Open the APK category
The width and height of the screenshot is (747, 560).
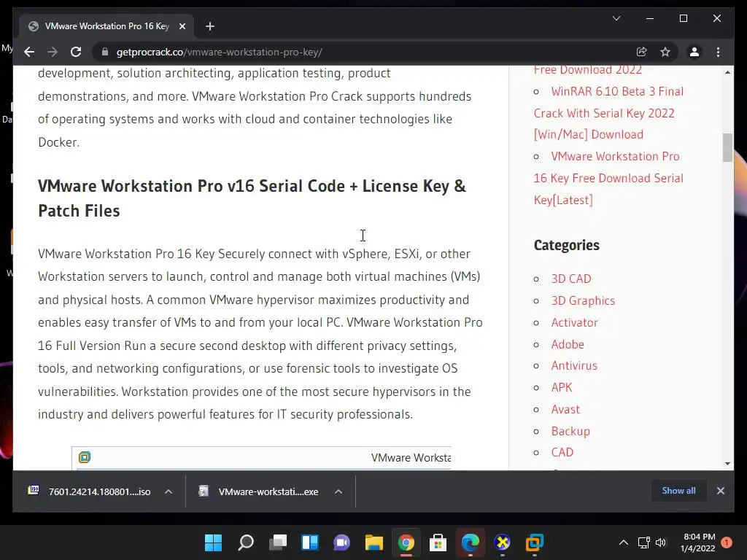(562, 387)
